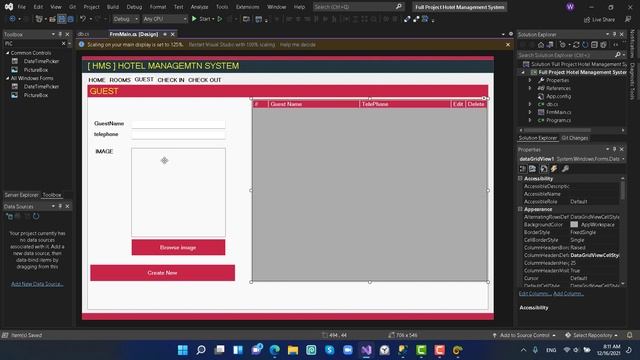This screenshot has width=640, height=360.
Task: Open File Explorer from the taskbar
Action: coord(293,350)
